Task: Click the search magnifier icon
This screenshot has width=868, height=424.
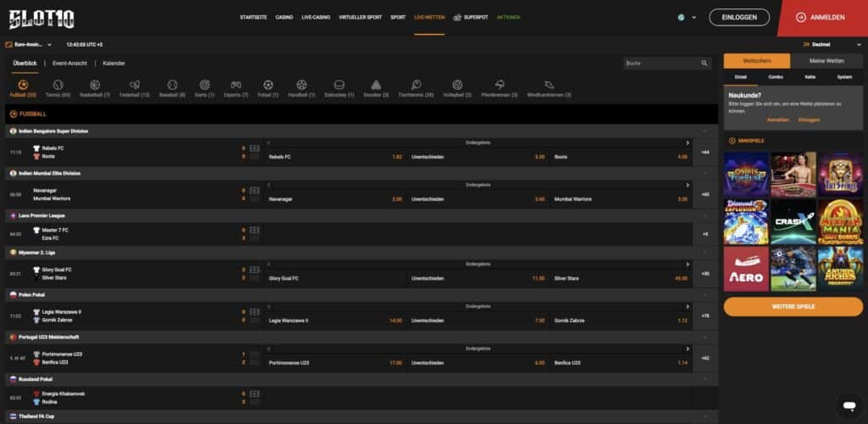Action: [x=704, y=64]
